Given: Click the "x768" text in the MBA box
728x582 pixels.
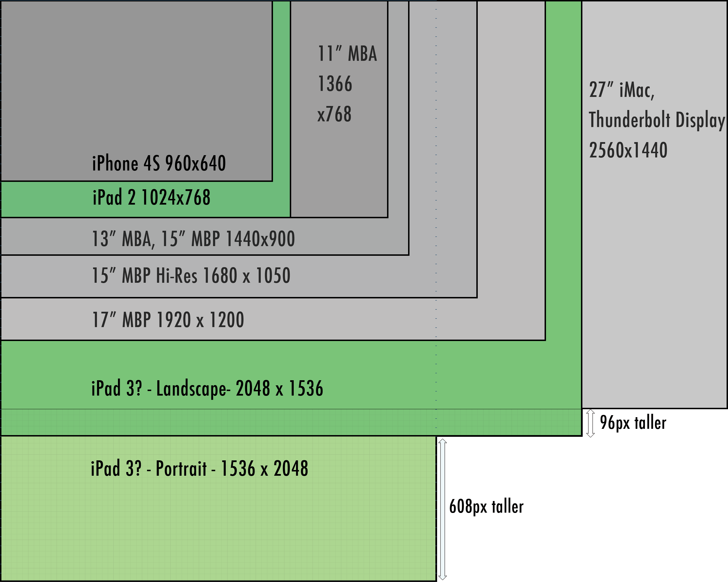Looking at the screenshot, I should point(334,114).
